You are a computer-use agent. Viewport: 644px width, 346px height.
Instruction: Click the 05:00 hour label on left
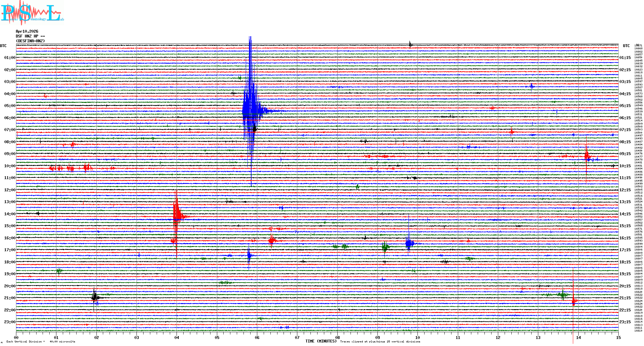[10, 106]
